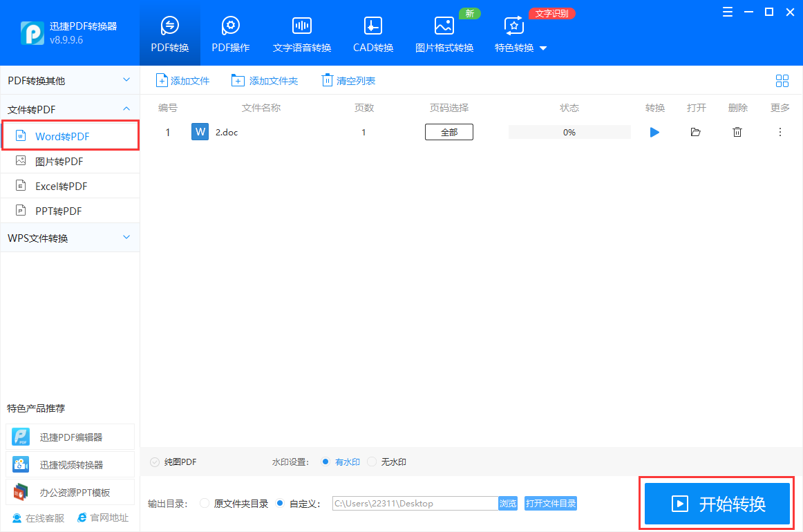803x532 pixels.
Task: Click the 开始转换 button
Action: [x=717, y=504]
